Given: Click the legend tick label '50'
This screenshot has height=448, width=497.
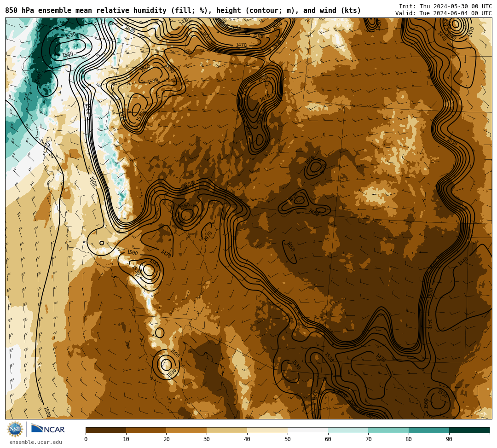Looking at the screenshot, I should [x=288, y=439].
